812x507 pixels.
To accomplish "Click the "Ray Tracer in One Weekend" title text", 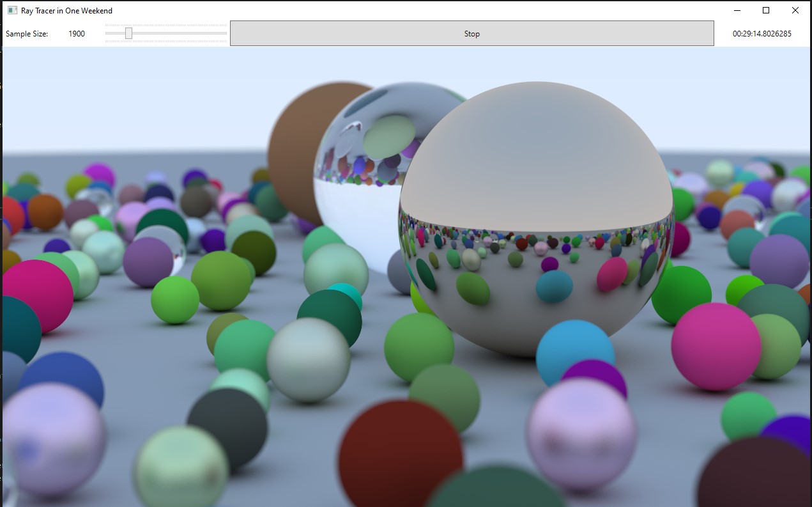I will click(x=66, y=10).
